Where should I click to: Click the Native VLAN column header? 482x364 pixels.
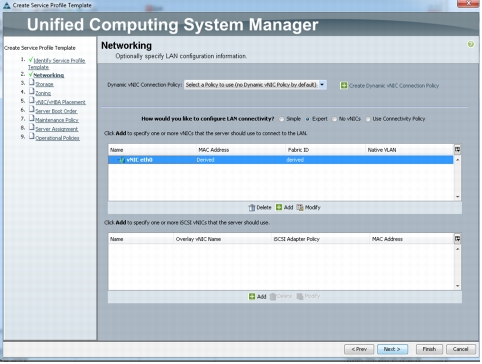tap(409, 150)
